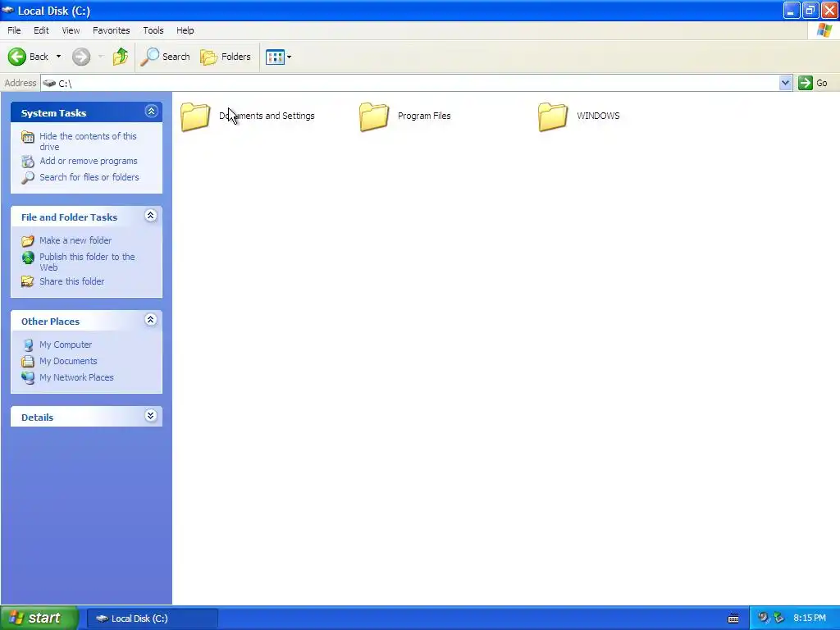840x630 pixels.
Task: Click the Share this folder icon
Action: 28,281
